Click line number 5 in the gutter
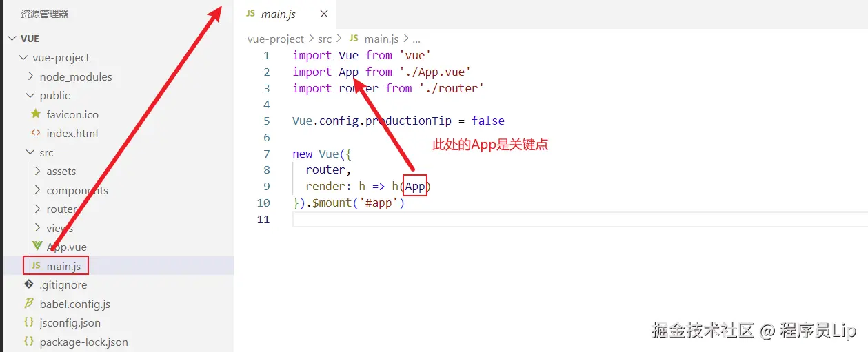Viewport: 868px width, 352px height. point(267,121)
